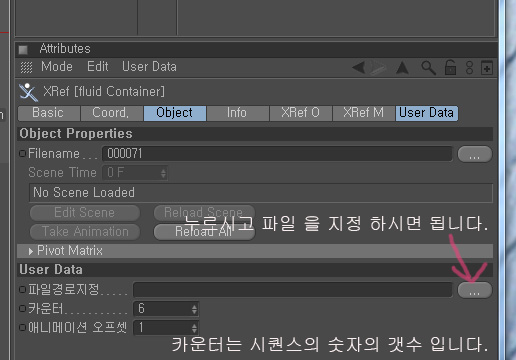Screen dimensions: 516x360
Task: Click the up arrow navigation icon
Action: click(x=402, y=68)
